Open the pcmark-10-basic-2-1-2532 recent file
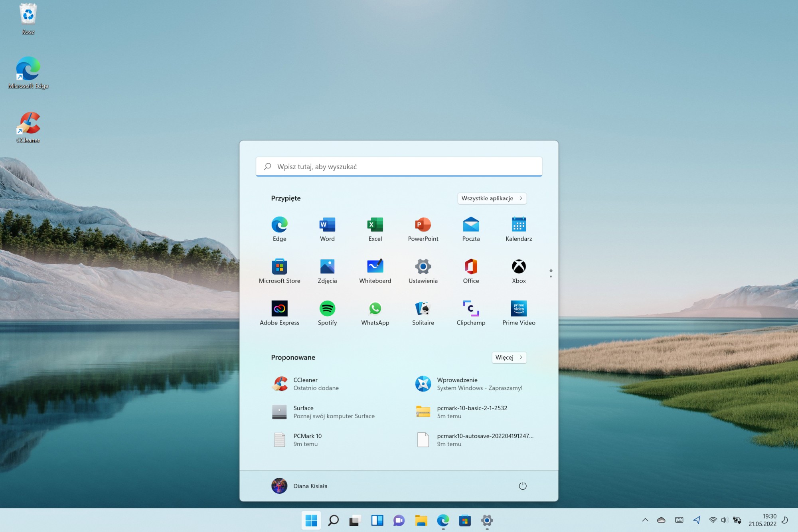This screenshot has width=798, height=532. pos(472,412)
